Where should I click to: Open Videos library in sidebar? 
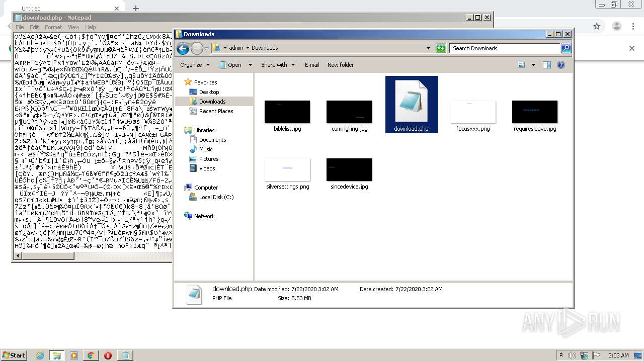click(x=207, y=168)
